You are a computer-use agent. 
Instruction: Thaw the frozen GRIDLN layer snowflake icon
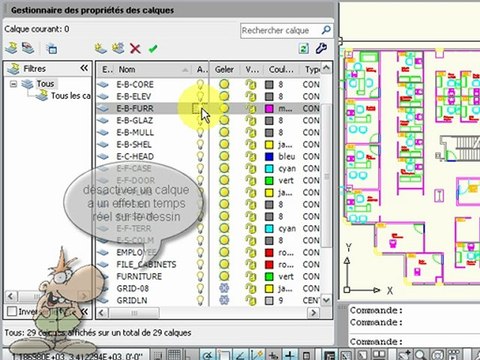[224, 300]
